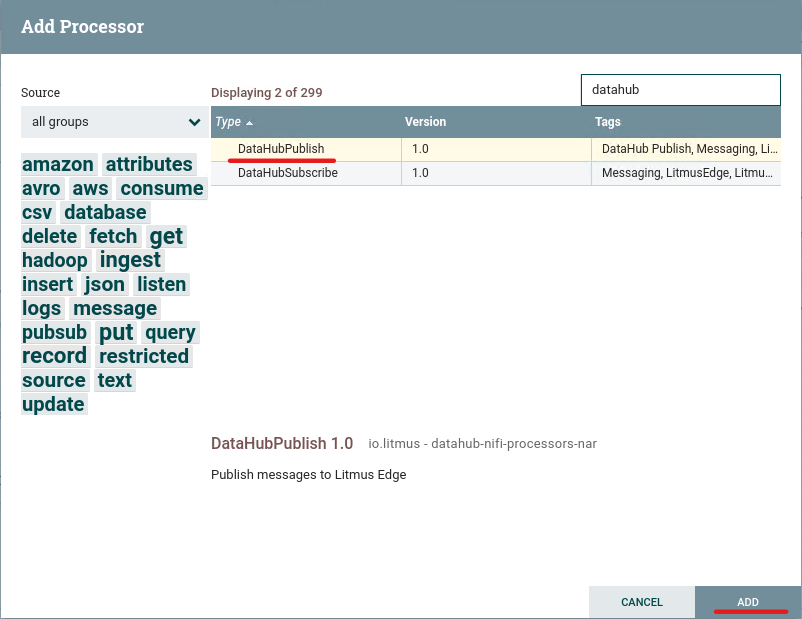Click version 1.0 cell of DataHubPublish
Image resolution: width=802 pixels, height=619 pixels.
[496, 149]
